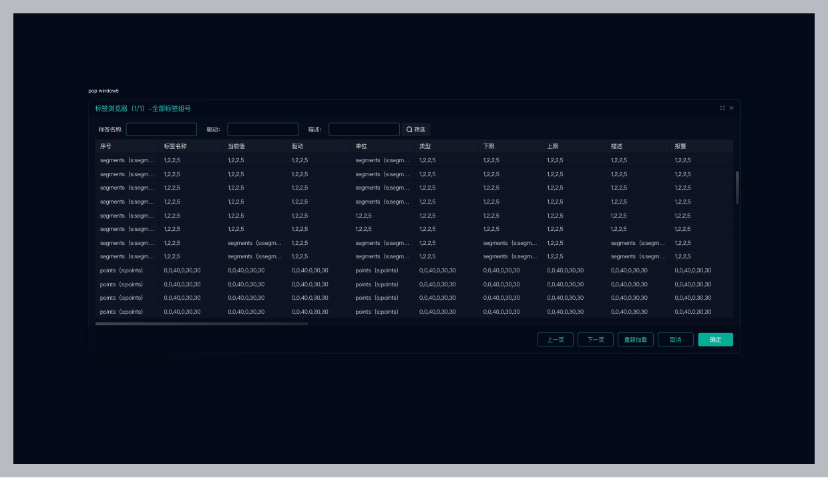Reload the table using 重新加载
This screenshot has width=828, height=504.
[635, 340]
